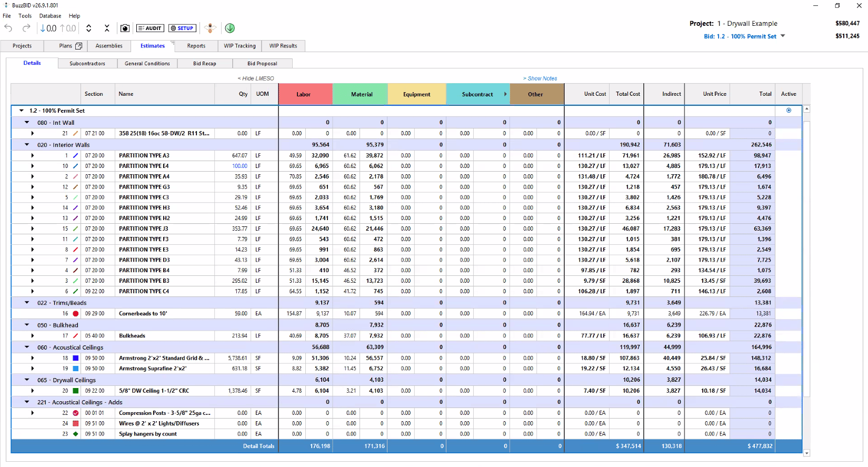Screen dimensions: 868x467
Task: Click the blue down-arrow decimal decrease icon
Action: pos(48,28)
